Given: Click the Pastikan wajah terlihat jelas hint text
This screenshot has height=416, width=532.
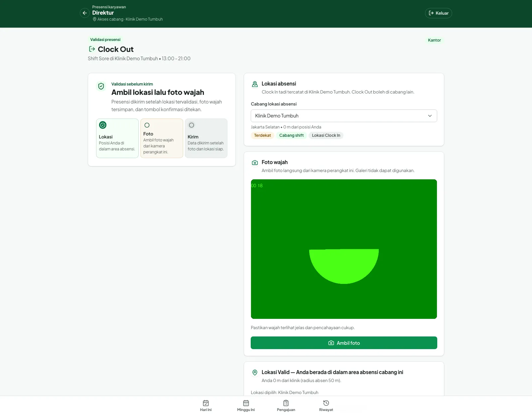Looking at the screenshot, I should tap(303, 327).
